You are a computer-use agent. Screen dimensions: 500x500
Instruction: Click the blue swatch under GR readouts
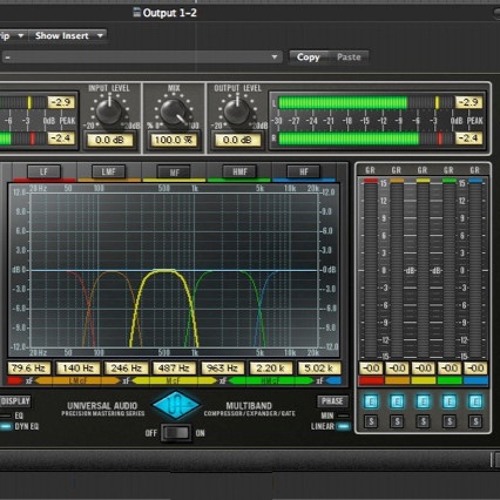pos(476,380)
